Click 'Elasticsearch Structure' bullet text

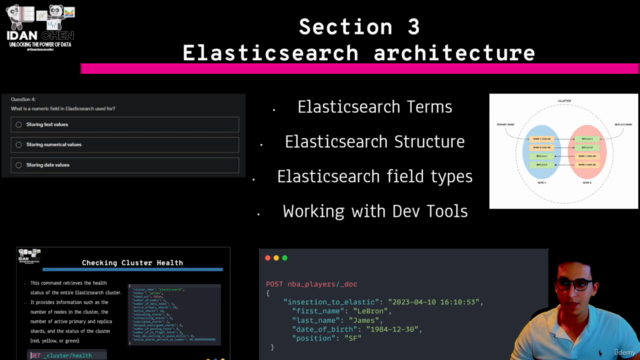375,142
